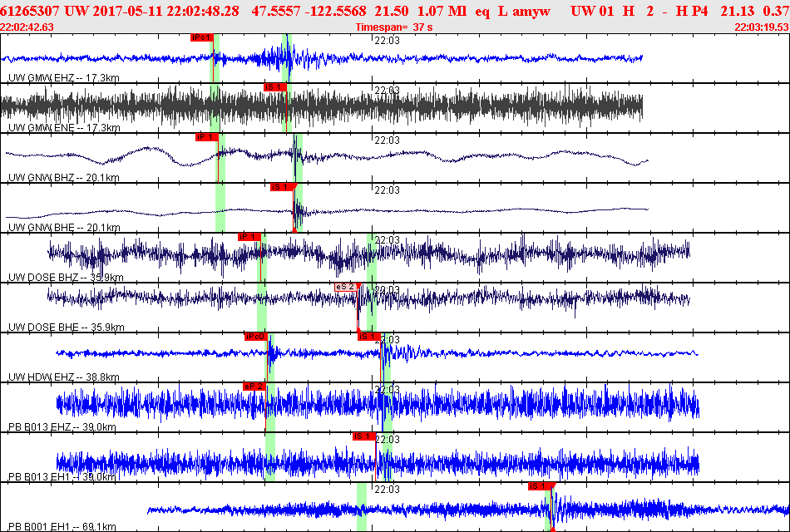Click the iP 1 pick flag on GNW BHZ
The height and width of the screenshot is (532, 790).
click(207, 137)
